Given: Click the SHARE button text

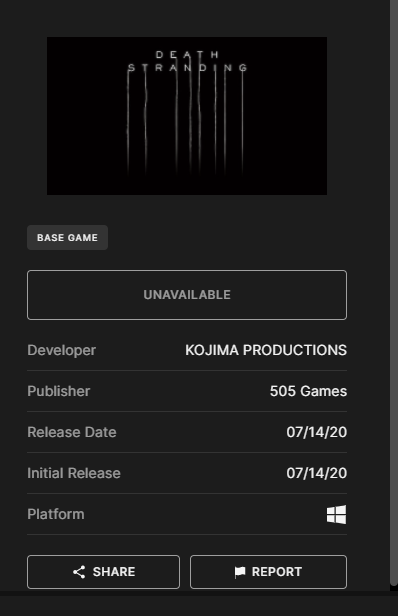Looking at the screenshot, I should [x=114, y=572].
